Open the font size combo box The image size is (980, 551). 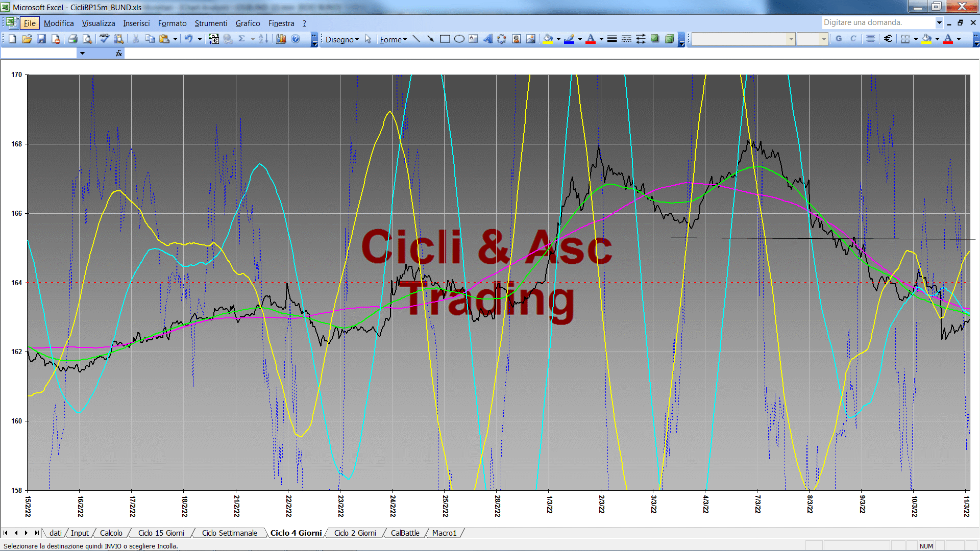coord(812,39)
